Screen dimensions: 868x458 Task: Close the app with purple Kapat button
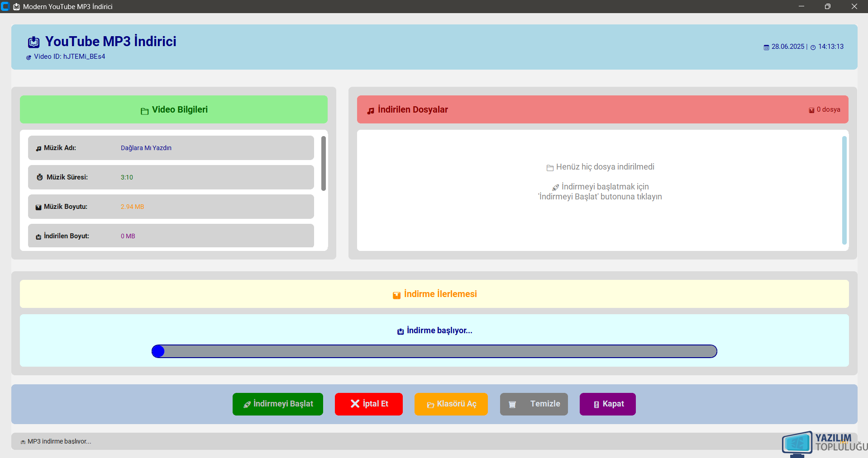click(x=608, y=404)
